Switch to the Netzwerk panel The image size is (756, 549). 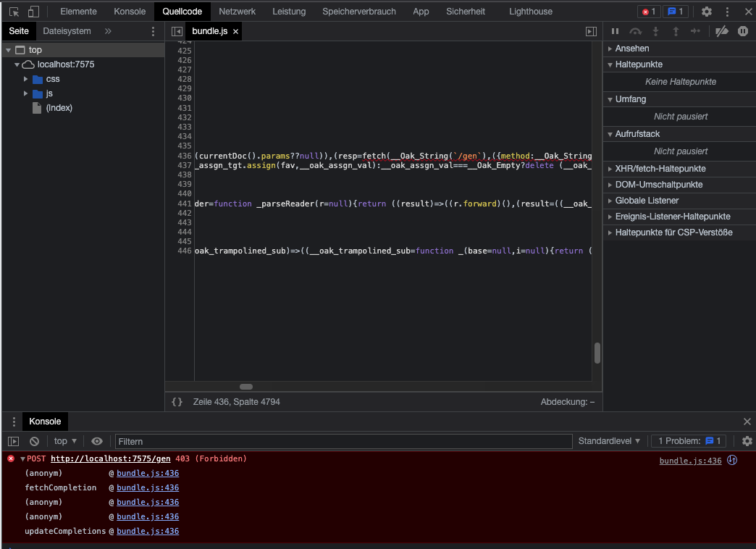237,12
